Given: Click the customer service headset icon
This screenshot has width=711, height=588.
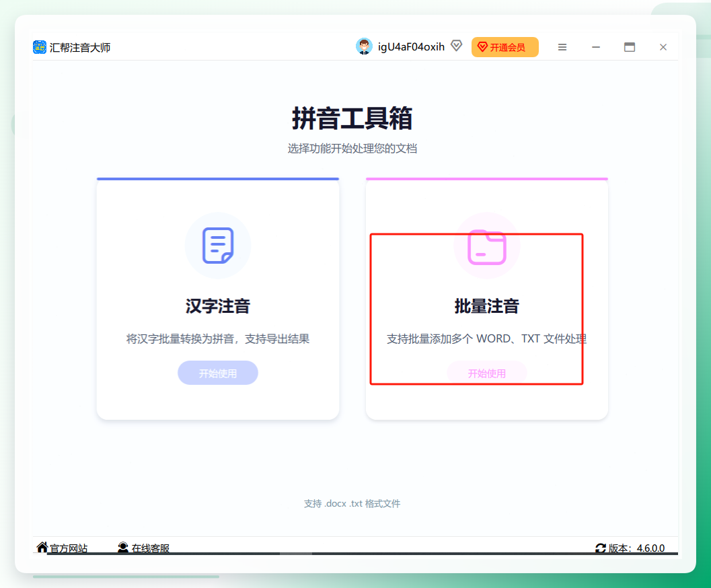Looking at the screenshot, I should coord(123,547).
